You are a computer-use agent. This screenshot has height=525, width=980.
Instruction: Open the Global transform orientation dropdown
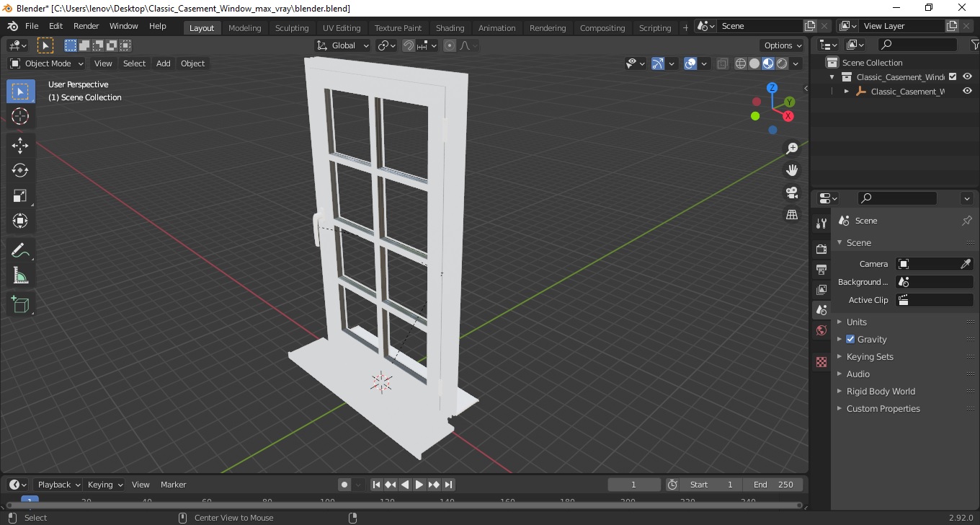tap(343, 45)
